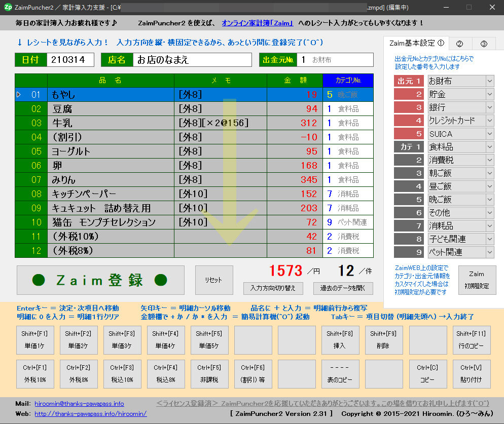This screenshot has height=424, width=504.
Task: Click the license registration thanks link
Action: pos(322,403)
